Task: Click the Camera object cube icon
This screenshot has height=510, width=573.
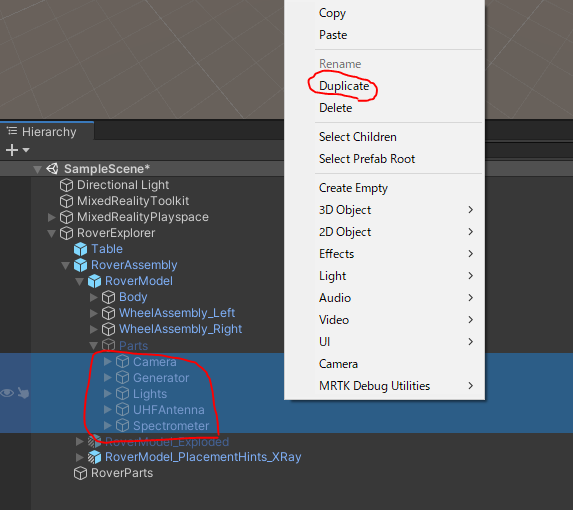Action: coord(122,361)
